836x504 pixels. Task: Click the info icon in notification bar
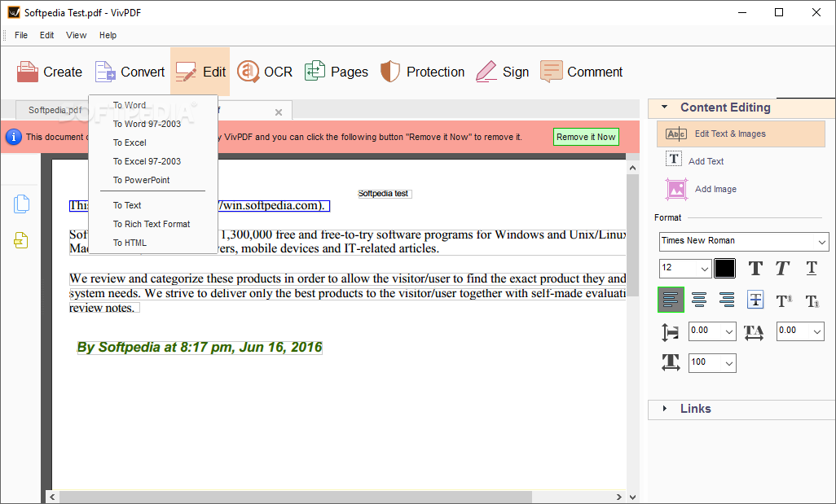tap(14, 137)
